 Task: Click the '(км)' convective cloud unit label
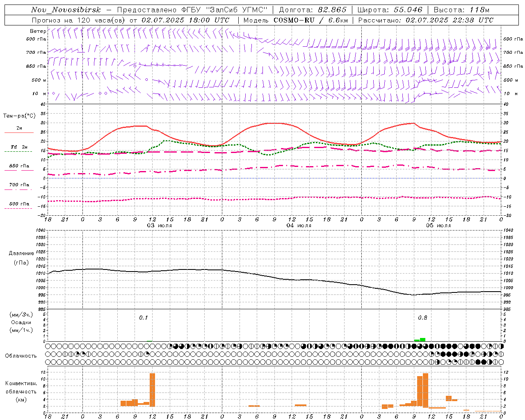click(x=21, y=399)
